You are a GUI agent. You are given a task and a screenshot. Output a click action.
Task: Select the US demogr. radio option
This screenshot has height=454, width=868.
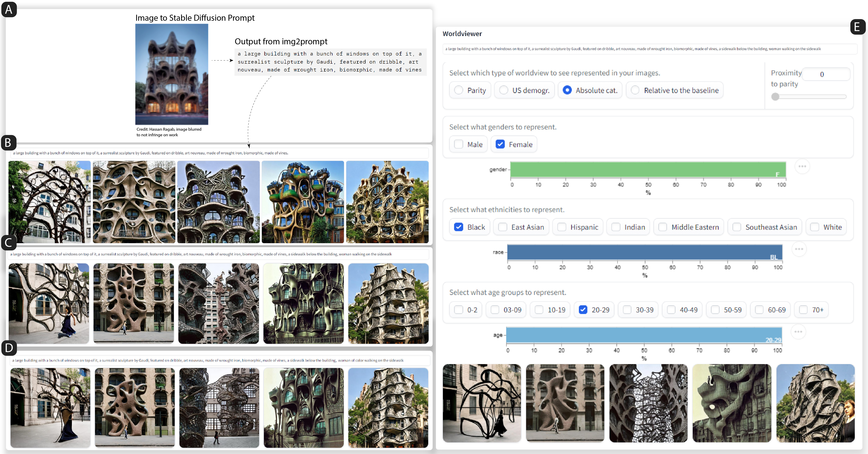pos(504,90)
